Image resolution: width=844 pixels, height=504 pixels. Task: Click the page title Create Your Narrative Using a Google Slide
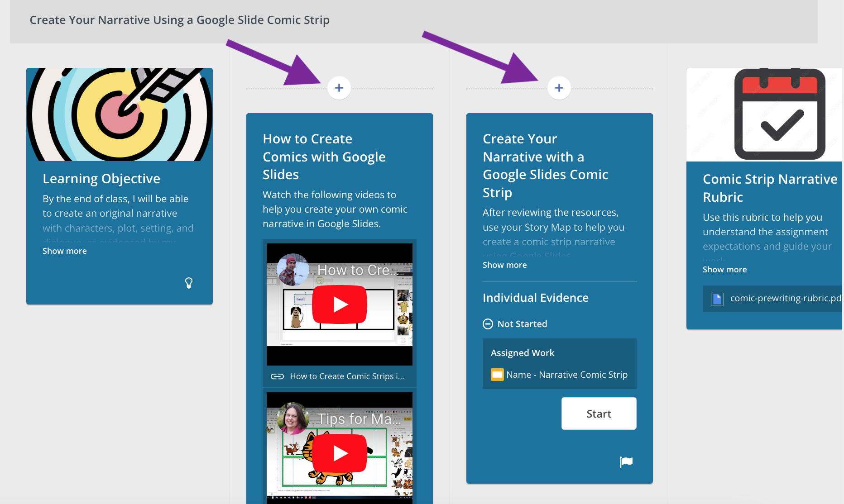(180, 20)
